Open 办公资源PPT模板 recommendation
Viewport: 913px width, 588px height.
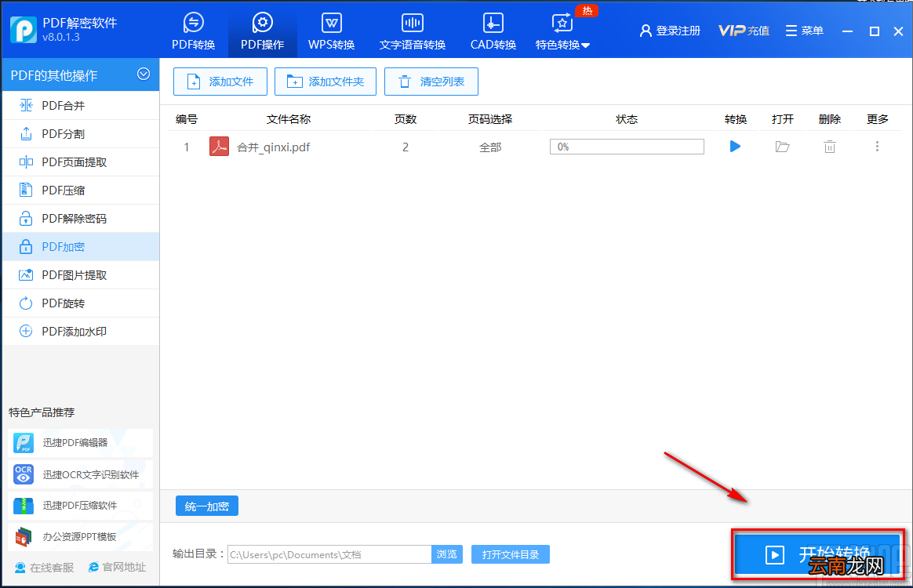point(80,537)
